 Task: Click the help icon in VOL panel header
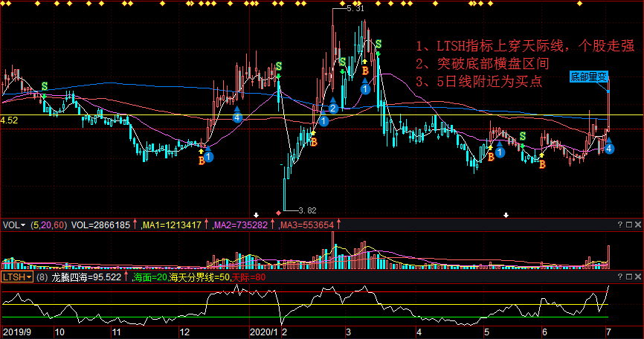(x=620, y=224)
